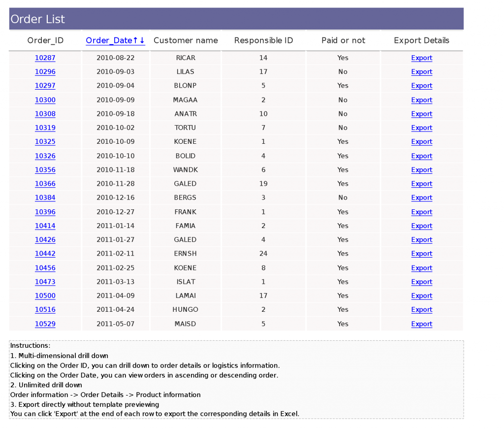
Task: Drill into order 10326
Action: click(x=45, y=156)
